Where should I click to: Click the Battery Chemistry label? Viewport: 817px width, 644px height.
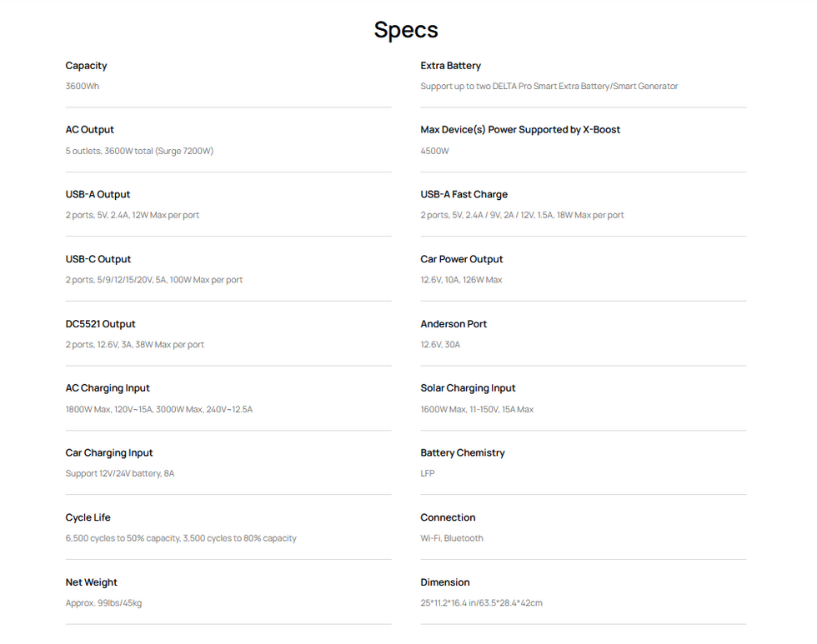[463, 453]
